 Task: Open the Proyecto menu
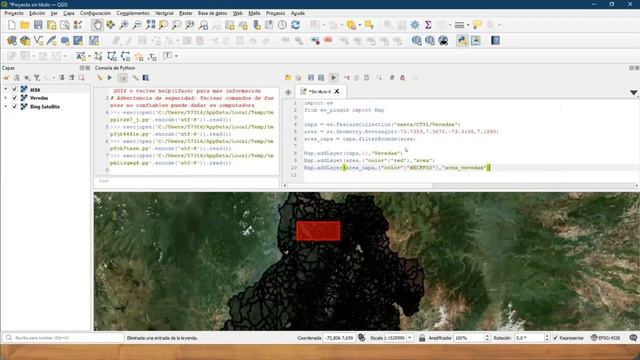[x=14, y=13]
